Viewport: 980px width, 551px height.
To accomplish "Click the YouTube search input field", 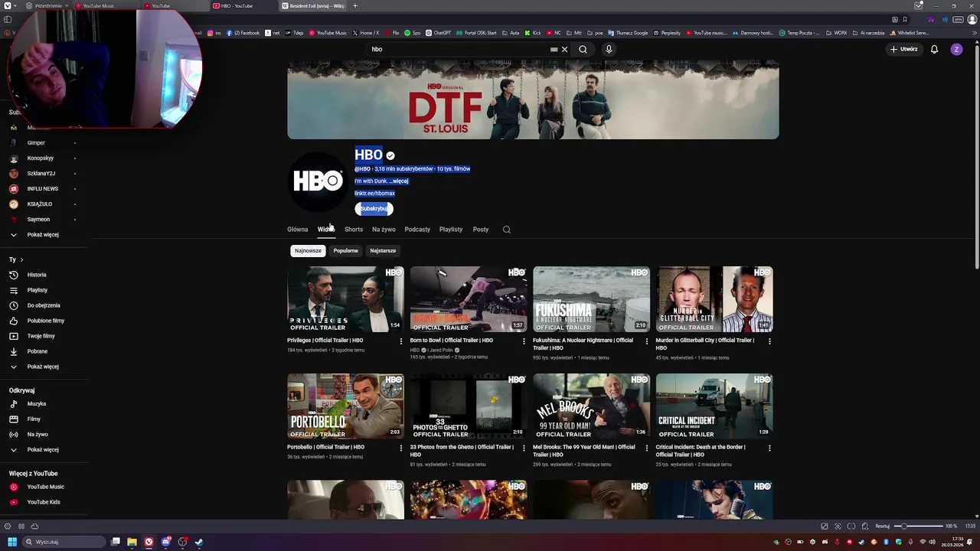I will (458, 49).
